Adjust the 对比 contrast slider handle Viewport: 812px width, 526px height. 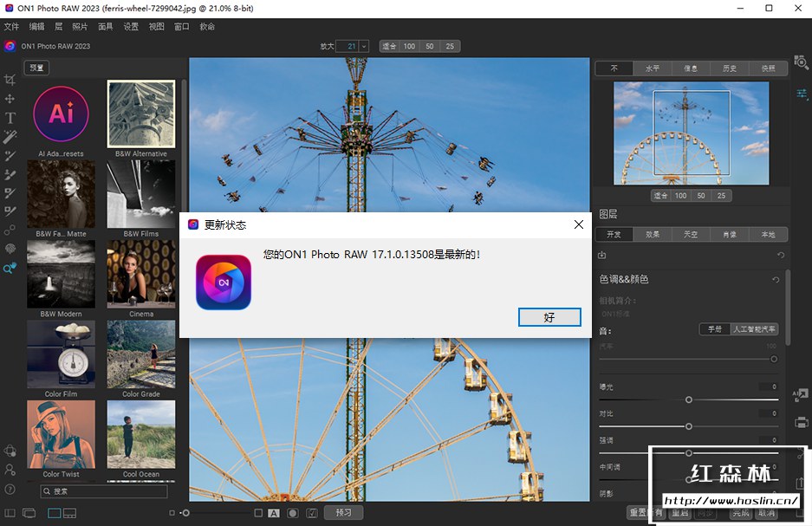point(688,426)
